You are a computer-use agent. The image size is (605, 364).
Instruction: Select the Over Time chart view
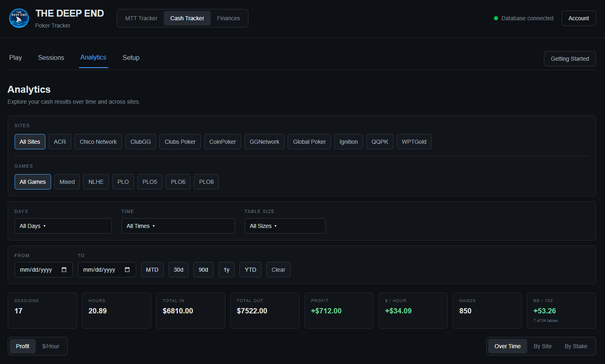click(x=508, y=346)
